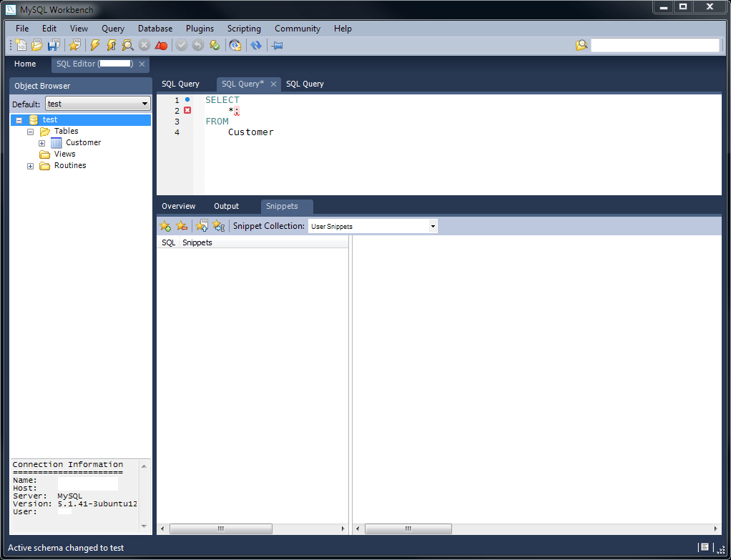Replace editor text with snippet
The image size is (731, 560).
pyautogui.click(x=202, y=226)
